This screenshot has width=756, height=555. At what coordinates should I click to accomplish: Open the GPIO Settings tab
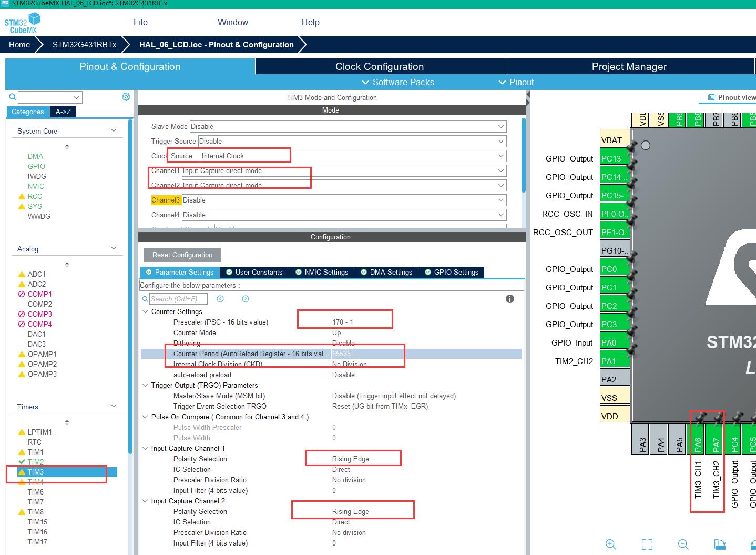click(452, 272)
